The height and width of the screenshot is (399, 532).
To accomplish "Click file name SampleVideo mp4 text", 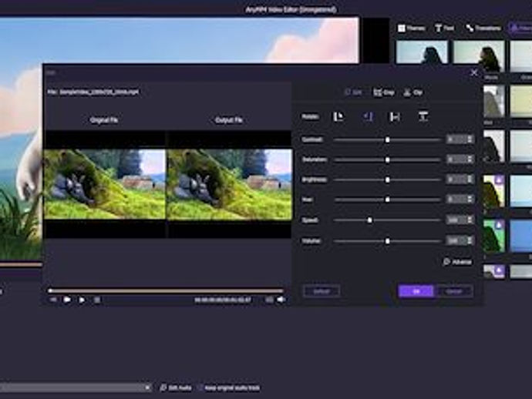I will (x=99, y=92).
